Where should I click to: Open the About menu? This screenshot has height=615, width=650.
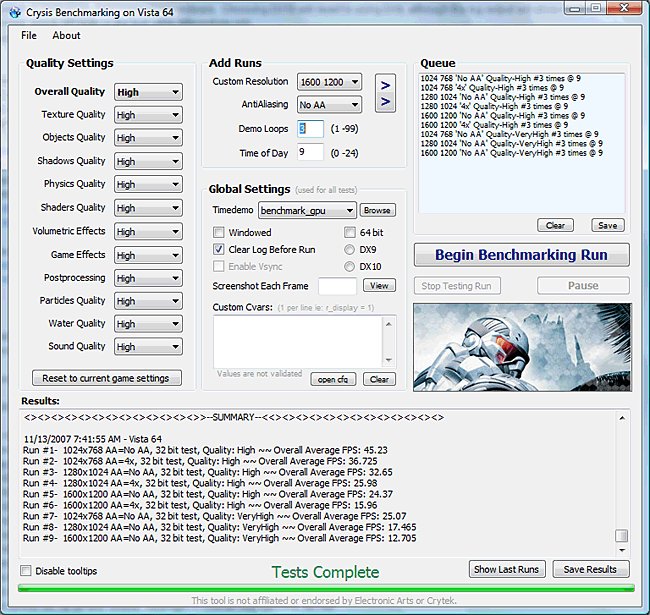(66, 36)
